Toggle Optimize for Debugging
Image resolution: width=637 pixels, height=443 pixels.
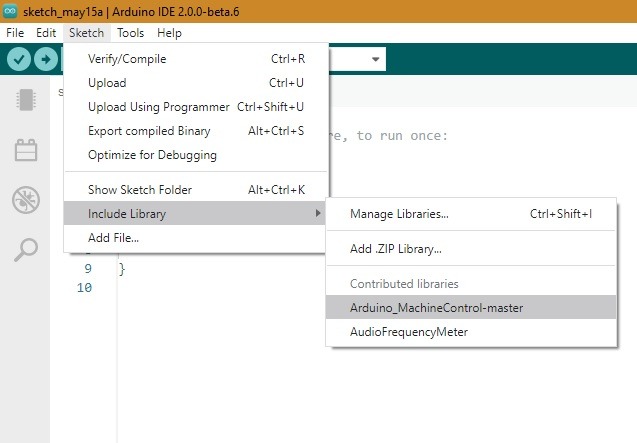pos(196,155)
